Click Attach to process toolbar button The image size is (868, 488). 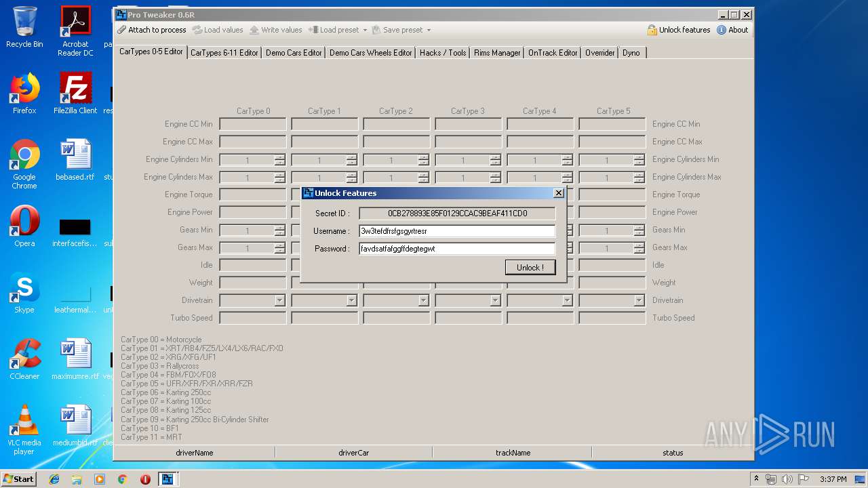[151, 30]
